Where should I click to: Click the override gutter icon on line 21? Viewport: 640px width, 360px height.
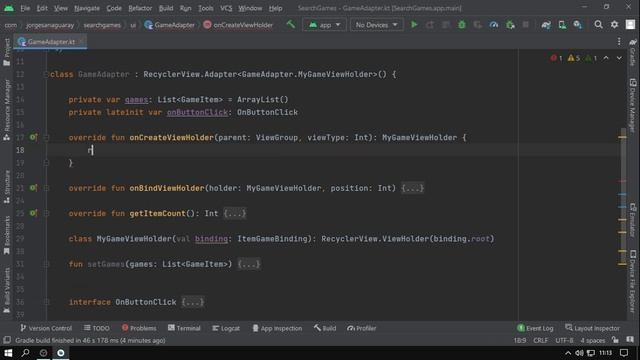(x=33, y=188)
